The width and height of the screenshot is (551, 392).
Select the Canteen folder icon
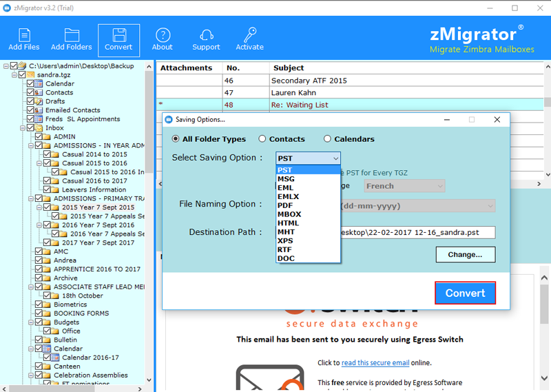47,366
